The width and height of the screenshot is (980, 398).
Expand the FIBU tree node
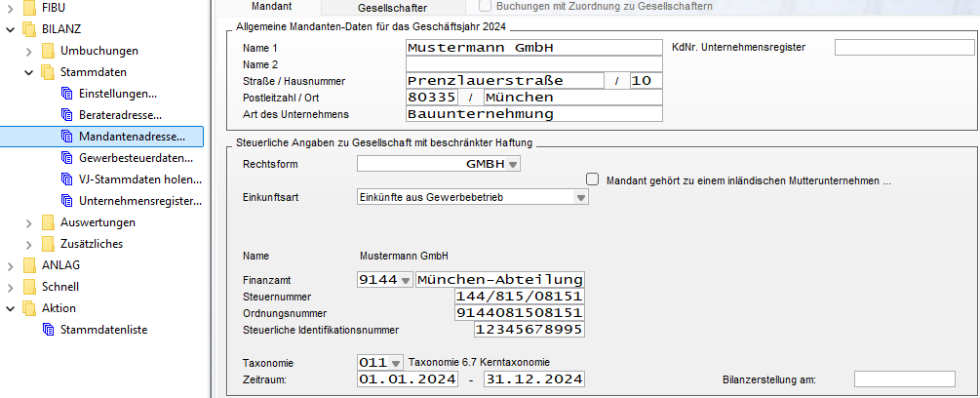pos(10,8)
